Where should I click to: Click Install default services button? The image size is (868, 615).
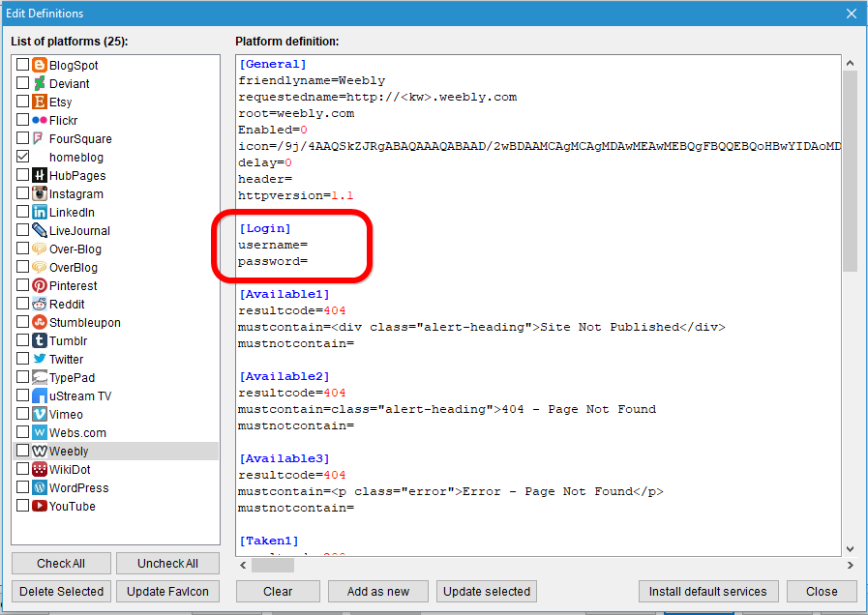708,591
